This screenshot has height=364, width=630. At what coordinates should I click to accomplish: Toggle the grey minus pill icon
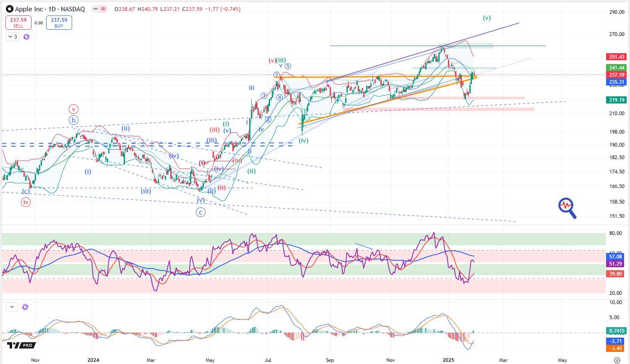(x=95, y=9)
